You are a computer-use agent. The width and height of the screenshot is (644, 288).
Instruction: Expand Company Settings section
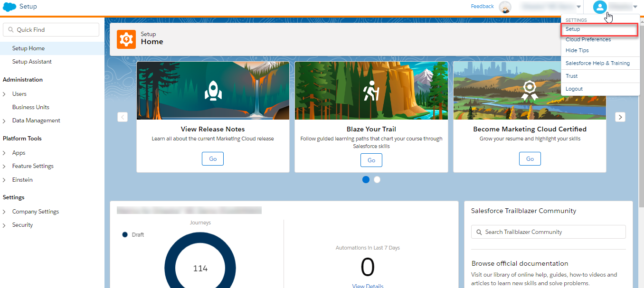[4, 212]
